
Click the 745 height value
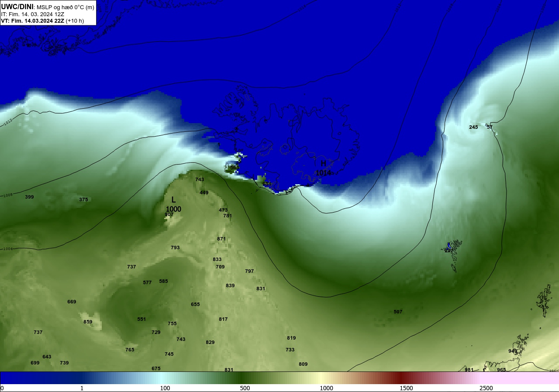[x=169, y=354]
